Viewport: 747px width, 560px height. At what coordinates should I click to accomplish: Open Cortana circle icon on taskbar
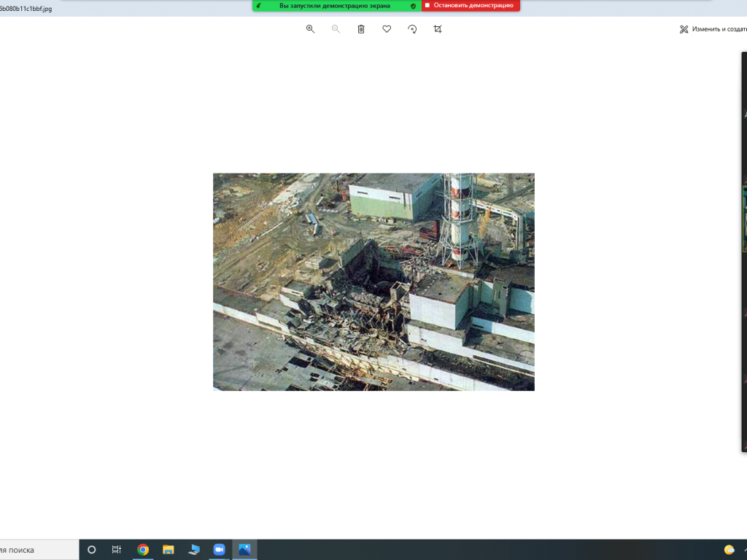tap(92, 550)
